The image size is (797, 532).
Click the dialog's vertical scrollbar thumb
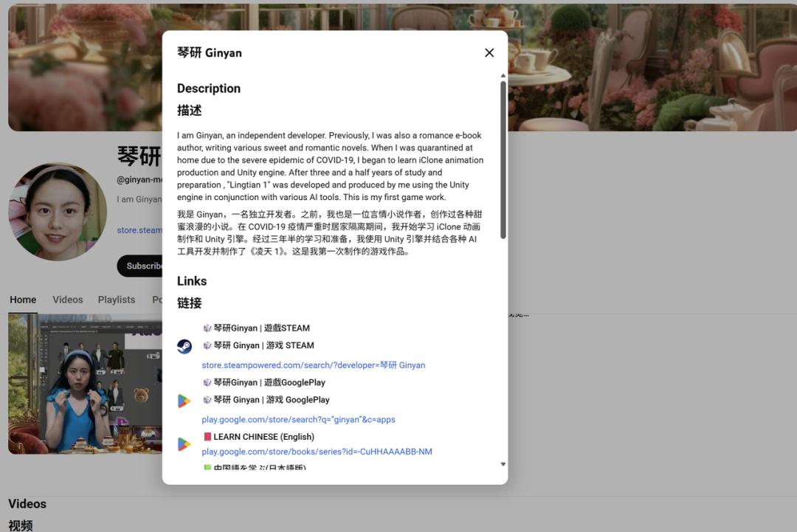(x=503, y=159)
